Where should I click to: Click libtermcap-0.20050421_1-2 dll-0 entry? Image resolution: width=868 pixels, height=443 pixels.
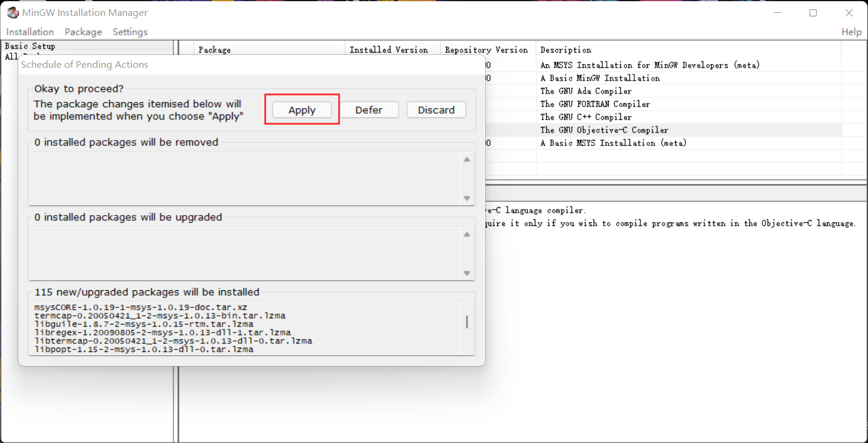point(173,342)
